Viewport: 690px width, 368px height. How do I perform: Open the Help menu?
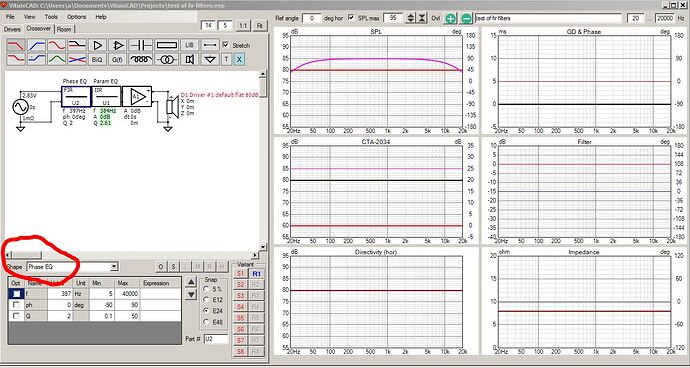[101, 17]
